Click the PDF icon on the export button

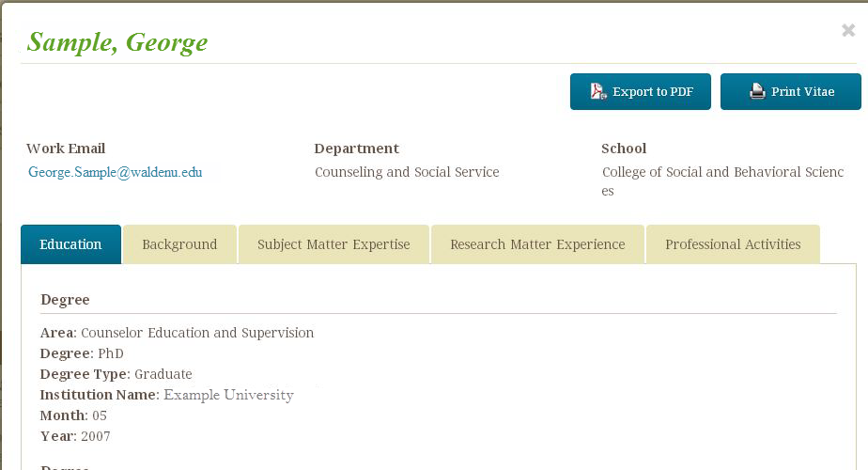click(598, 91)
